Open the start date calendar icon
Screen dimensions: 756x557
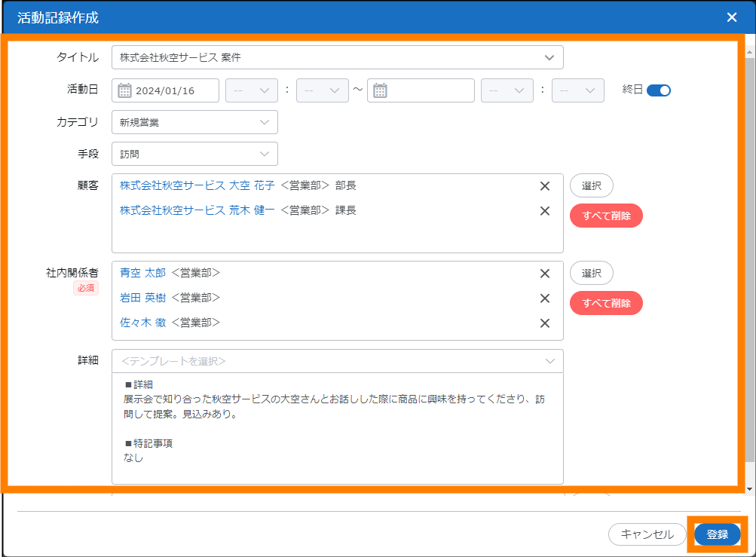tap(125, 90)
